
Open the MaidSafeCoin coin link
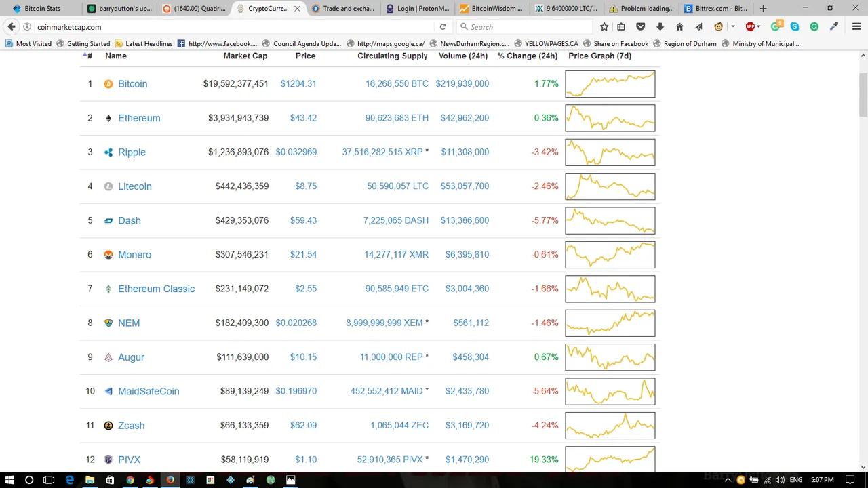[149, 391]
